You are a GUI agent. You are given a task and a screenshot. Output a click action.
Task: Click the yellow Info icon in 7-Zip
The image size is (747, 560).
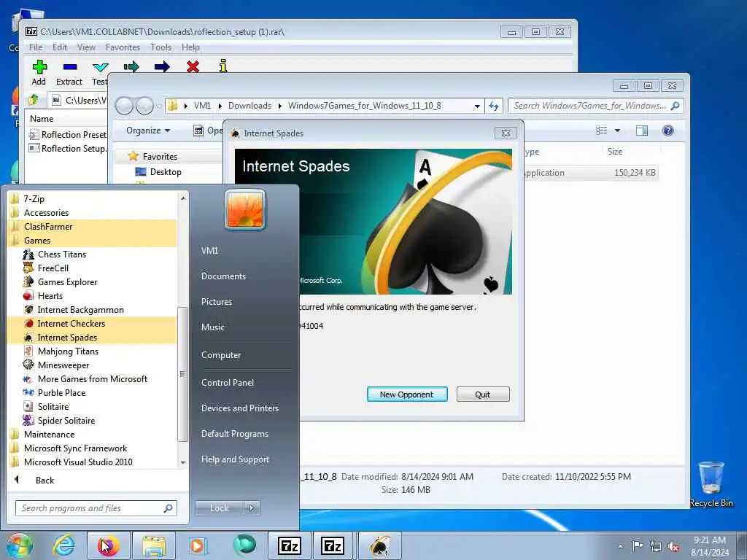[223, 66]
